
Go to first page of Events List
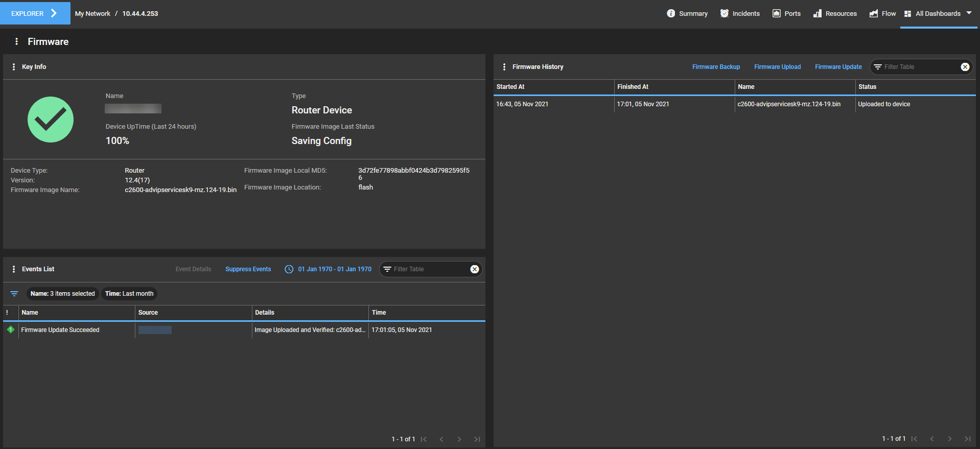[x=424, y=439]
